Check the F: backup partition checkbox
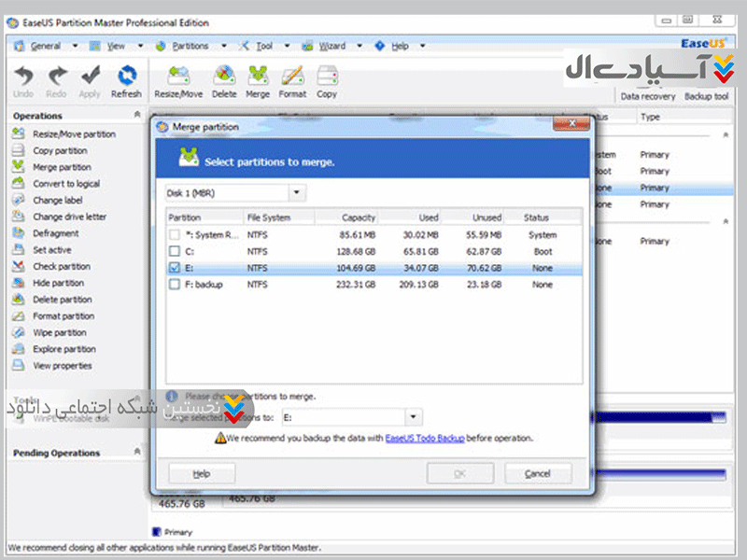 [175, 285]
